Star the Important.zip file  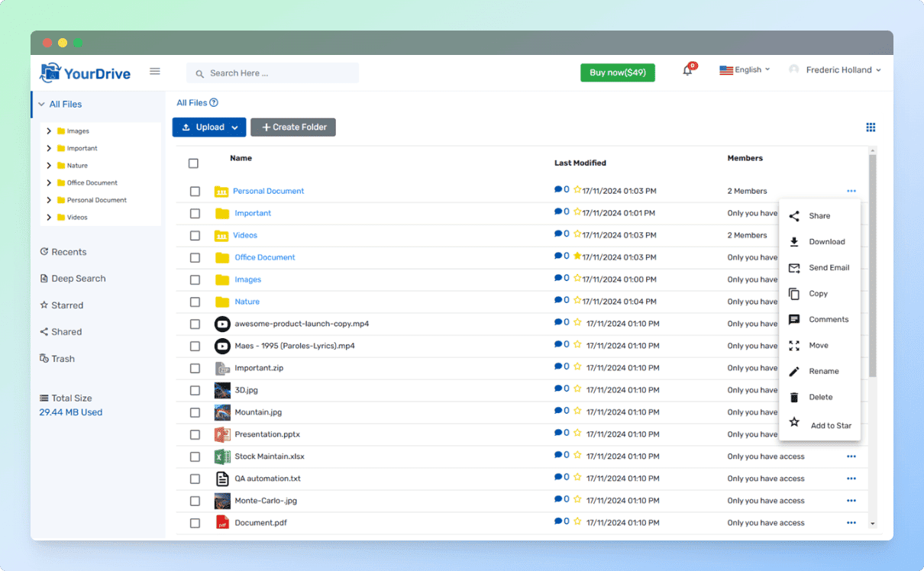point(577,367)
